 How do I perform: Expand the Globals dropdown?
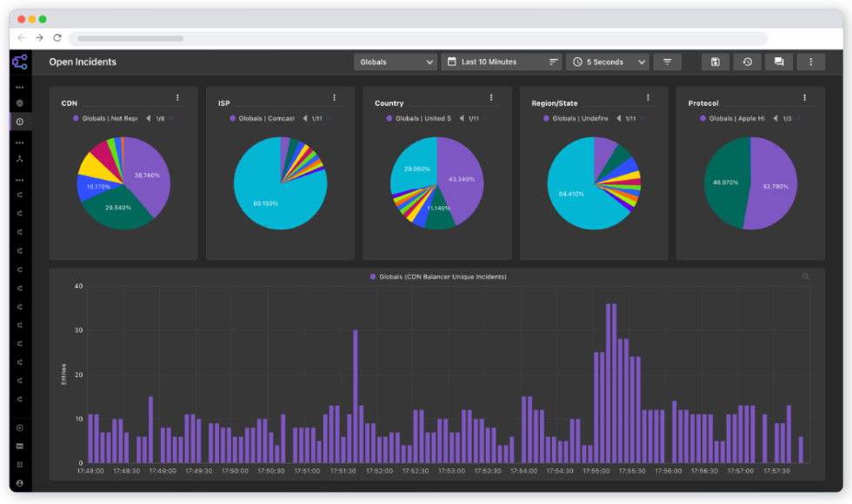point(396,62)
